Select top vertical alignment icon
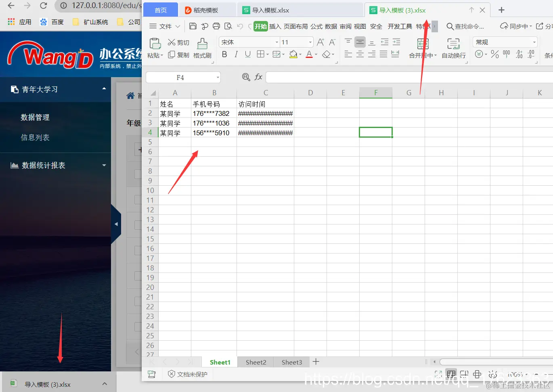 pyautogui.click(x=348, y=42)
